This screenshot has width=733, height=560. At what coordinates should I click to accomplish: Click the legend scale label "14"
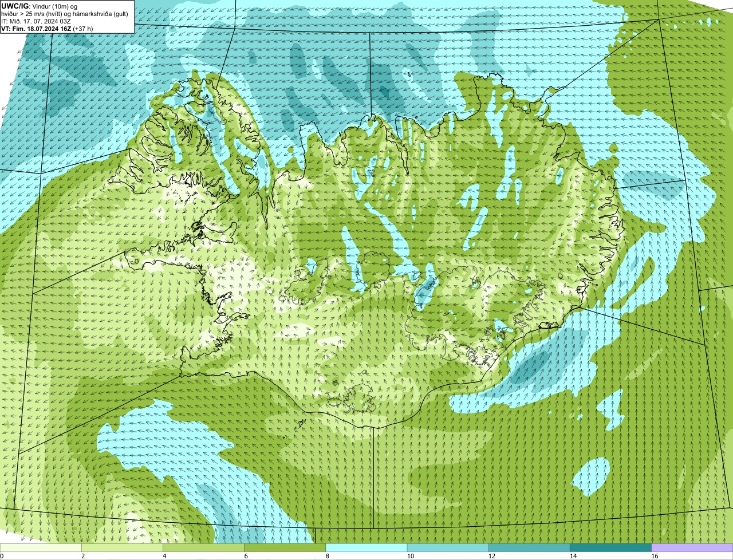click(x=573, y=556)
